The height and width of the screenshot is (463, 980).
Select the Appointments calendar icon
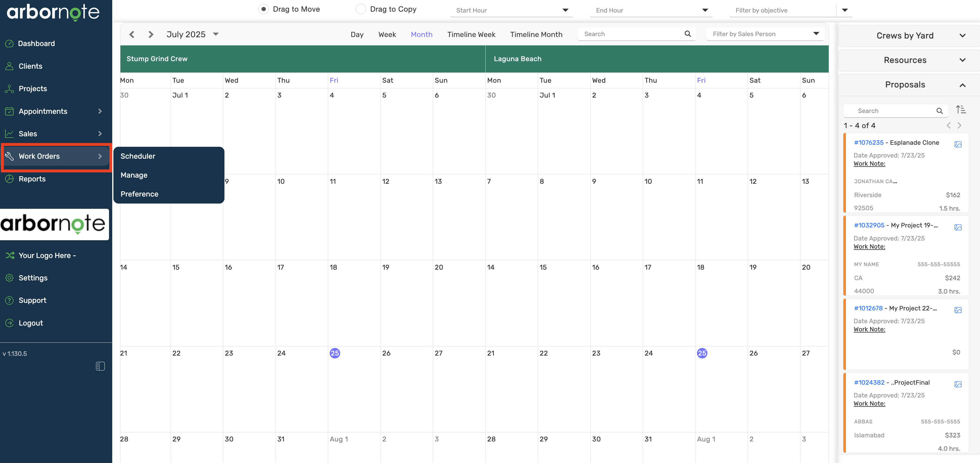click(x=10, y=111)
